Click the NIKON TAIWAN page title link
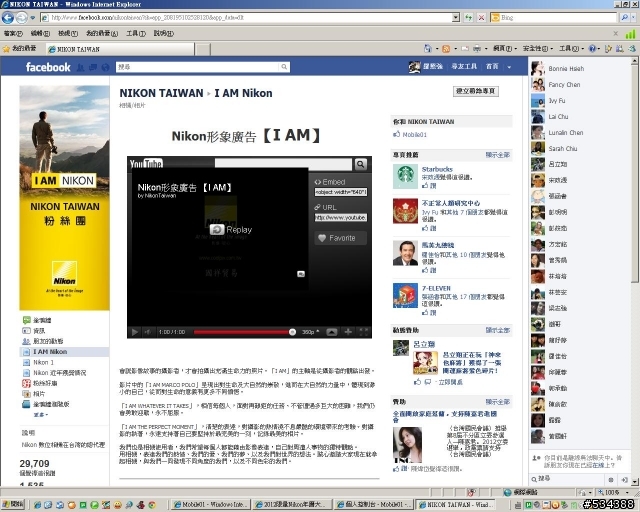This screenshot has width=640, height=512. [x=161, y=93]
